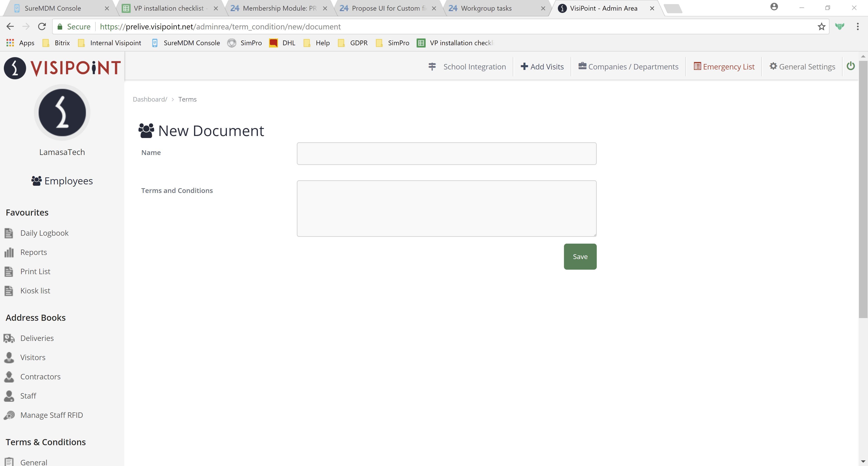Click the General Settings gear icon
This screenshot has height=466, width=868.
point(773,66)
